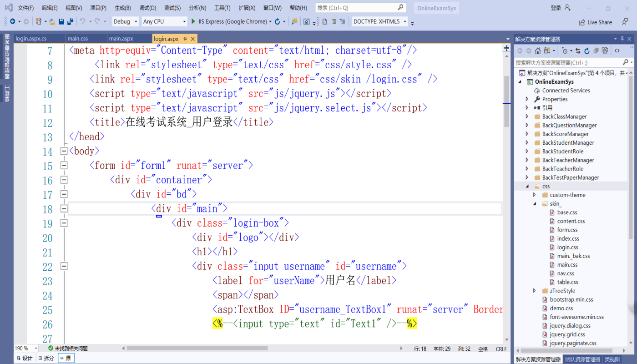Click the Collapse All icon in Solution Explorer
The width and height of the screenshot is (637, 364).
[596, 51]
